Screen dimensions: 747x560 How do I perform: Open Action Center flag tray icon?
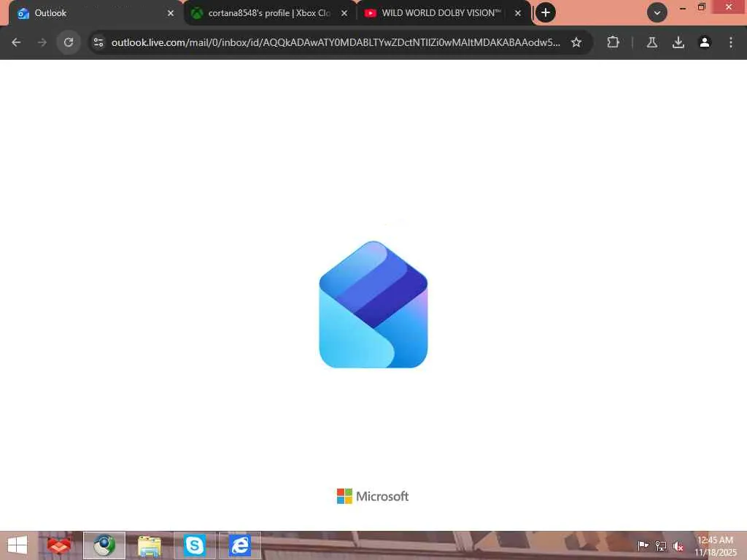pos(643,545)
